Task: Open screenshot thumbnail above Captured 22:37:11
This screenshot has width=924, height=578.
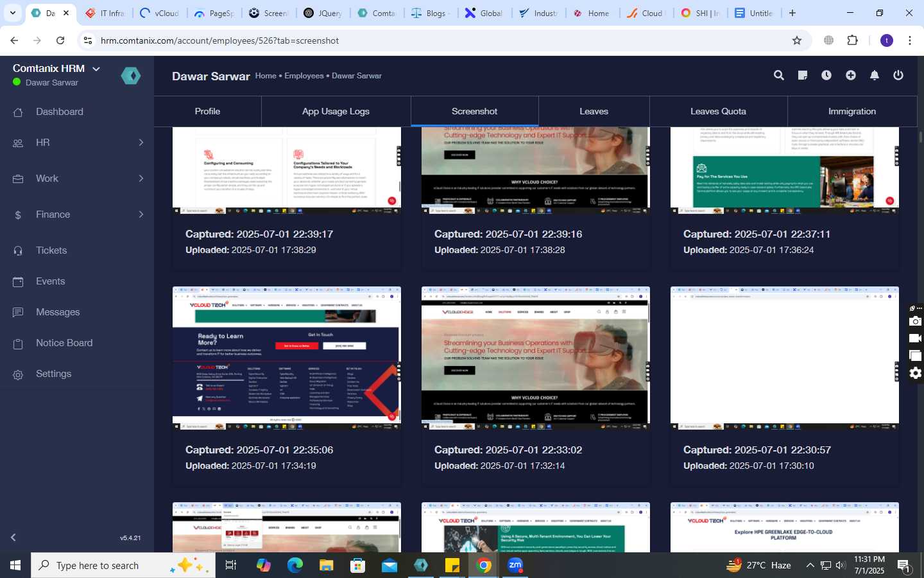Action: point(785,170)
